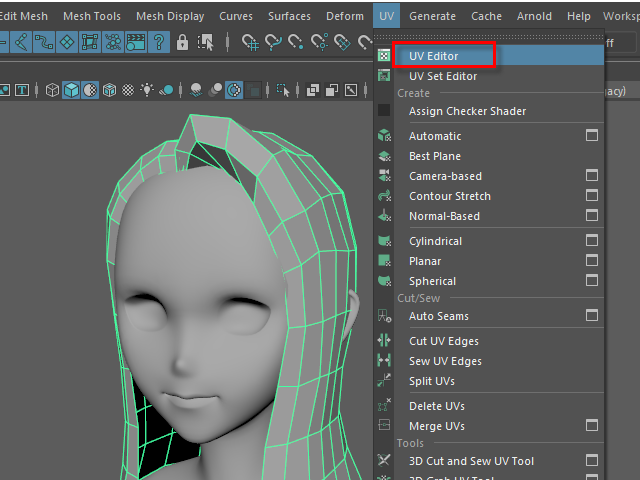The height and width of the screenshot is (480, 640).
Task: Open option box for Planar mapping
Action: click(592, 261)
